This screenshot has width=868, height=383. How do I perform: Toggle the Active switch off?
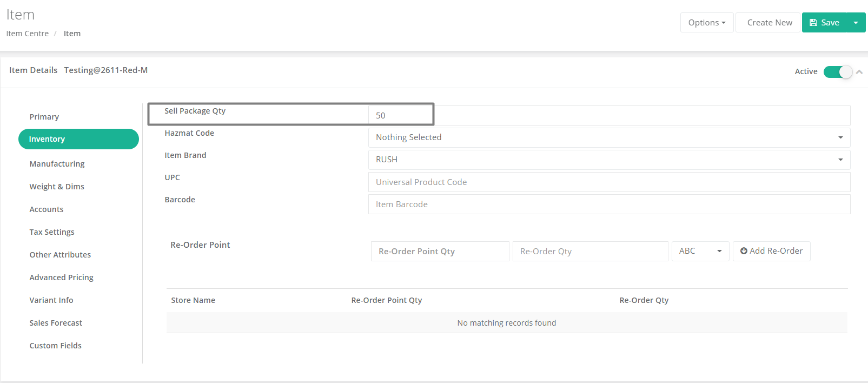838,72
